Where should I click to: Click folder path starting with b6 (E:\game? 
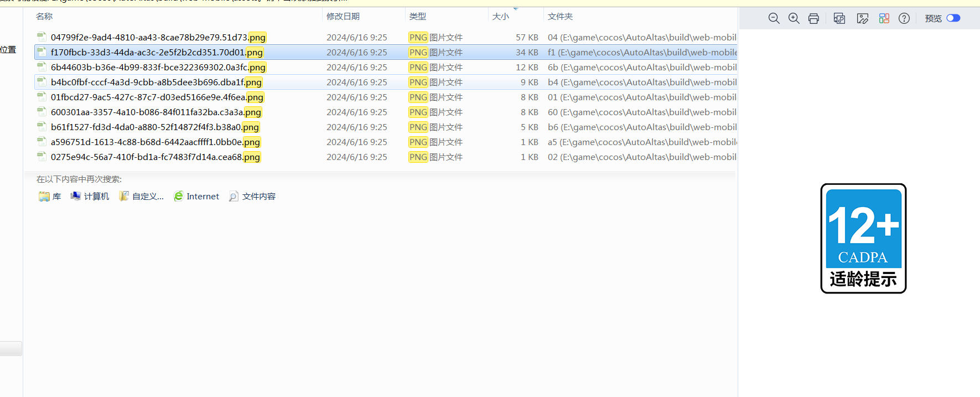coord(642,127)
